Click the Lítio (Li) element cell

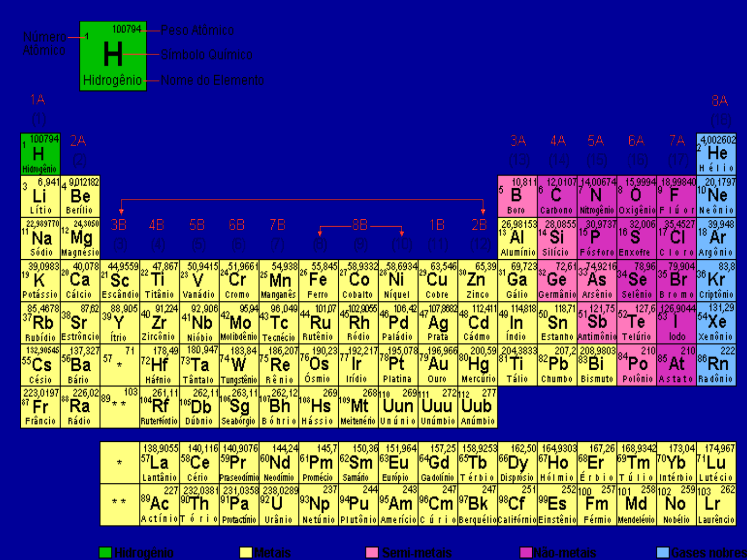[x=40, y=196]
